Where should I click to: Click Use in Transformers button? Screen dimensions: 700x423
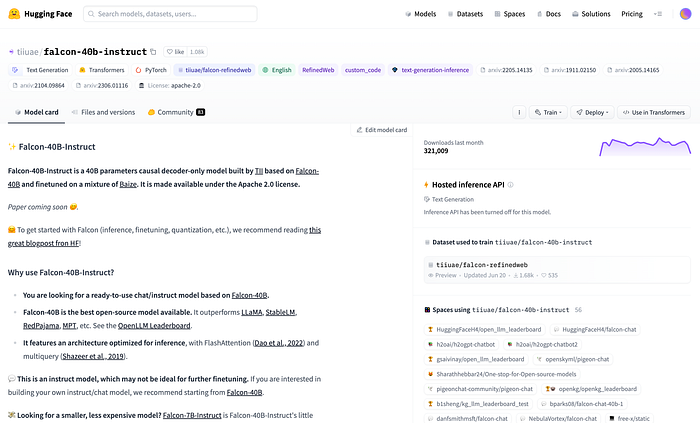654,112
